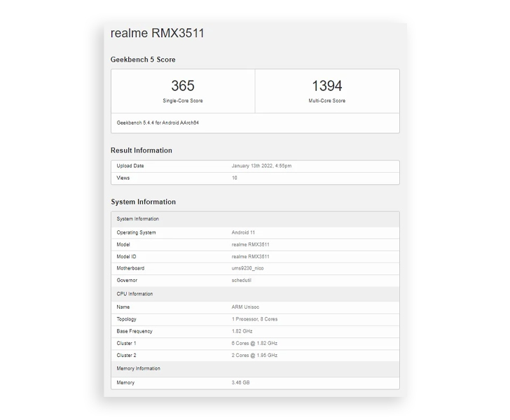The width and height of the screenshot is (510, 420).
Task: Click the Cluster 2 label
Action: tap(126, 356)
